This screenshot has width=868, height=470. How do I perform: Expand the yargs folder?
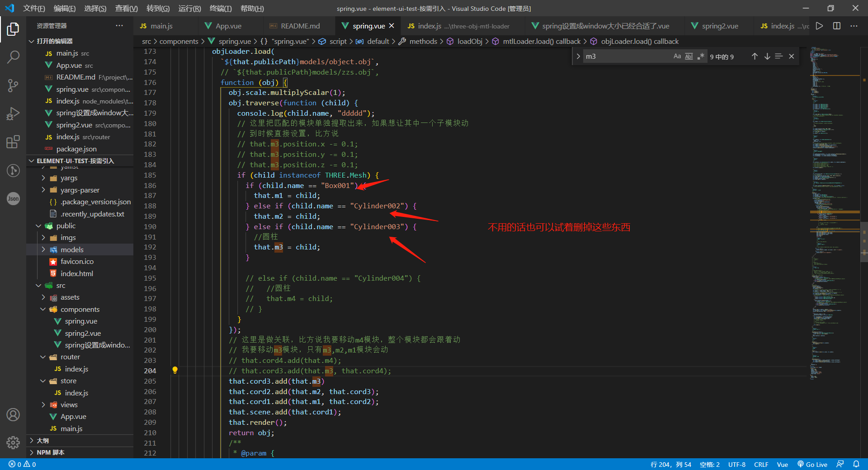point(43,178)
